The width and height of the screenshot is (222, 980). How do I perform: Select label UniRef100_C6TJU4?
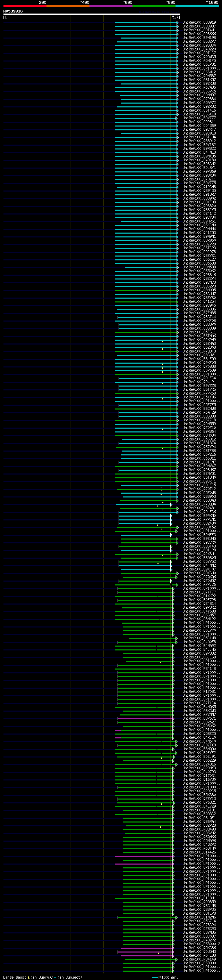[199, 137]
